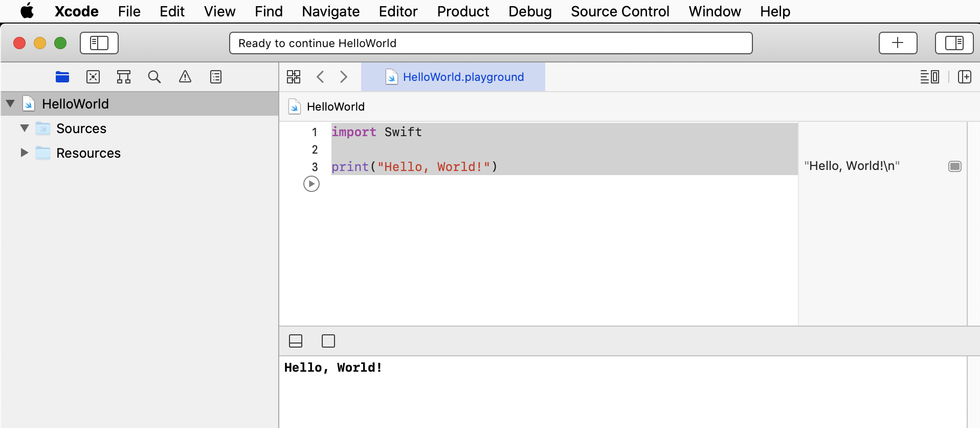Click the print("Hello, World!") code line
The height and width of the screenshot is (428, 980).
point(414,167)
